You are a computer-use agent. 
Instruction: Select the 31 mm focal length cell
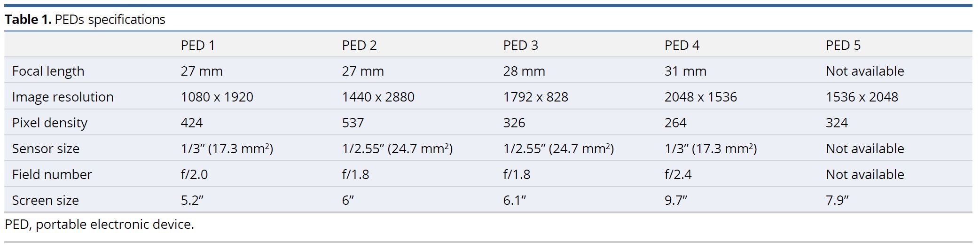(x=686, y=71)
